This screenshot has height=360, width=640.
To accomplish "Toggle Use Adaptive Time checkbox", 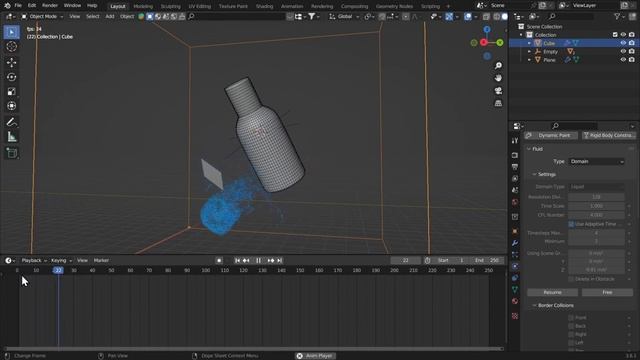I will tap(571, 224).
